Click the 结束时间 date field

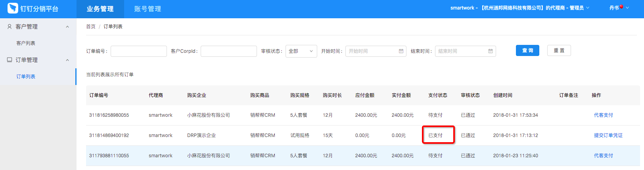(466, 51)
